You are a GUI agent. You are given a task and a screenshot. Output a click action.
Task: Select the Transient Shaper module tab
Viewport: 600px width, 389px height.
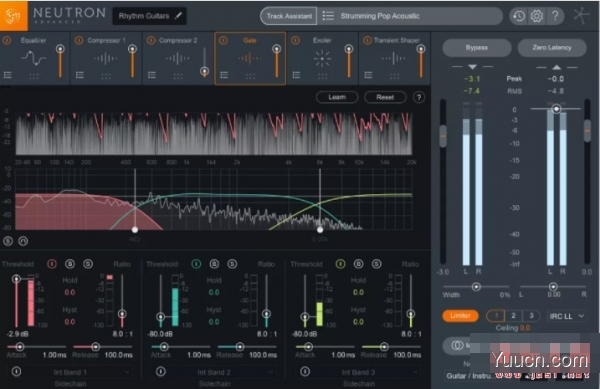pos(395,59)
